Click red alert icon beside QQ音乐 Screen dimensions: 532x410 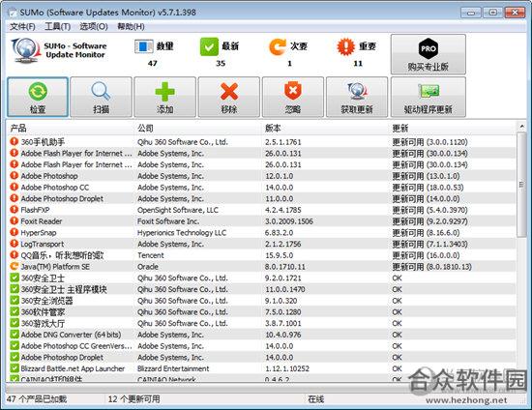coord(14,254)
